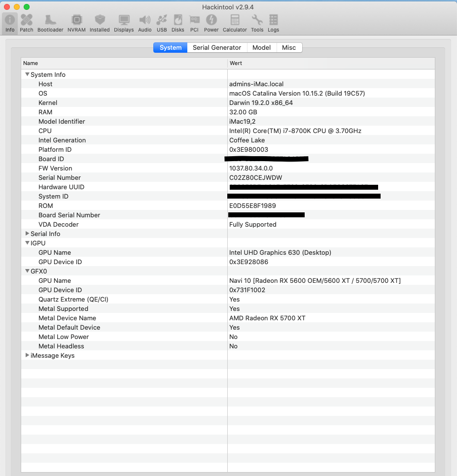The width and height of the screenshot is (457, 476).
Task: Select the Intel UHD Graphics 630 value
Action: pos(281,252)
